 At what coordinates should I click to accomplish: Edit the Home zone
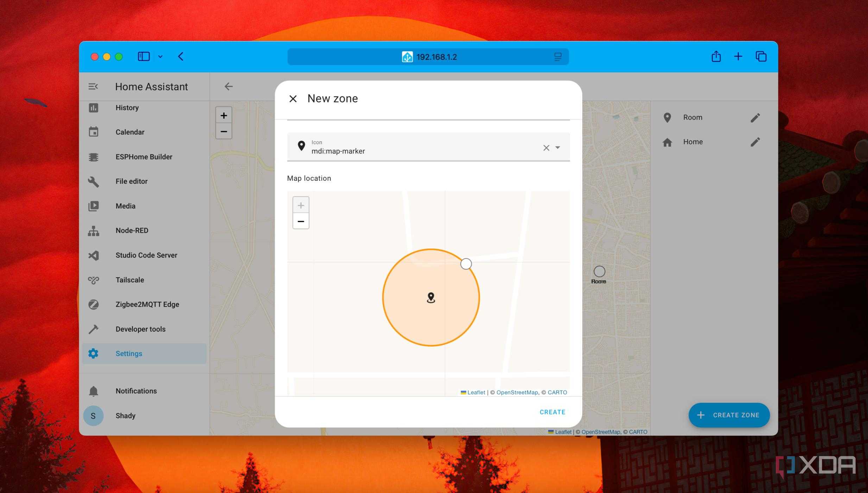pyautogui.click(x=755, y=142)
